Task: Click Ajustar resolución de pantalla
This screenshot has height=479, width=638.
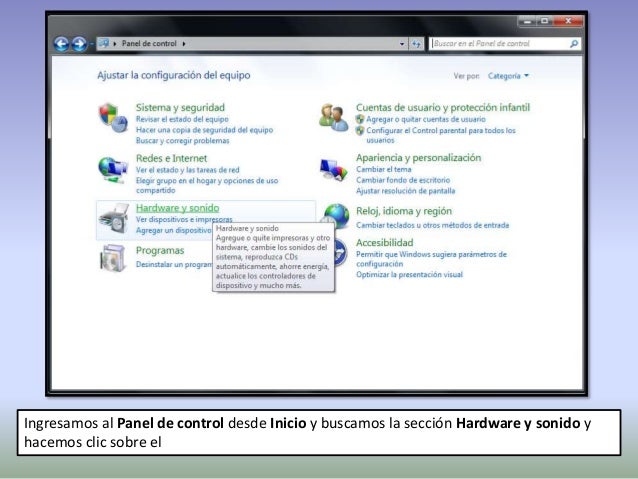Action: (x=405, y=191)
